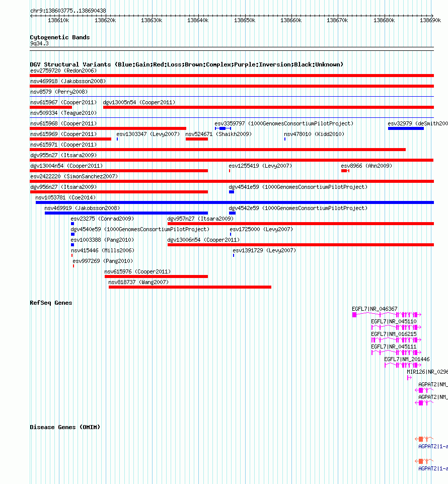
Task: Click esv1255419 (Levy2007) label
Action: tap(260, 166)
